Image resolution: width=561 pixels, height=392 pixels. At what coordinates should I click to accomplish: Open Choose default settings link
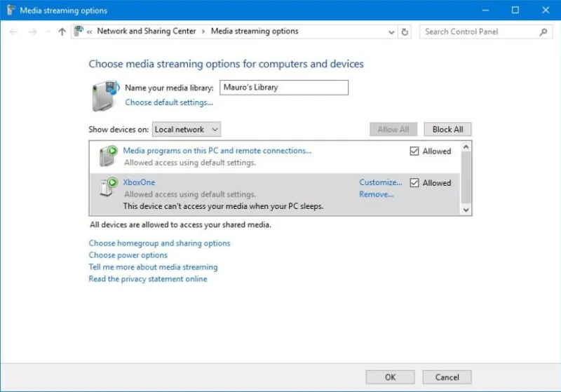coord(169,102)
